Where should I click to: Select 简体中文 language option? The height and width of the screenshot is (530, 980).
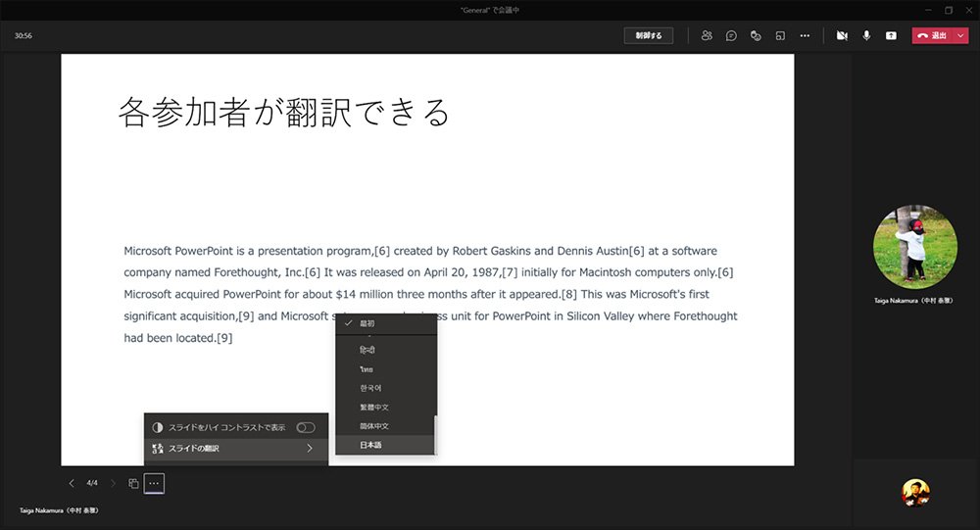(385, 426)
